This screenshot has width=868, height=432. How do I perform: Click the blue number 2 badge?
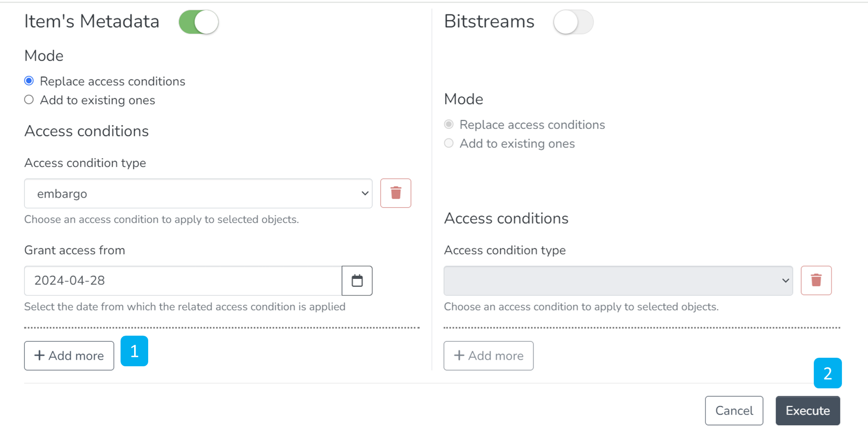click(827, 373)
